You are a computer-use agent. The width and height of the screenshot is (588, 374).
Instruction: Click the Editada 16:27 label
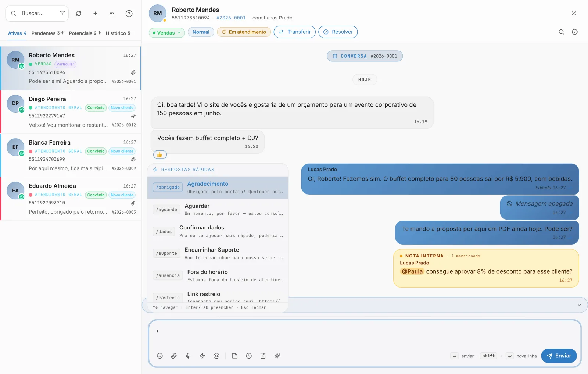tap(551, 188)
